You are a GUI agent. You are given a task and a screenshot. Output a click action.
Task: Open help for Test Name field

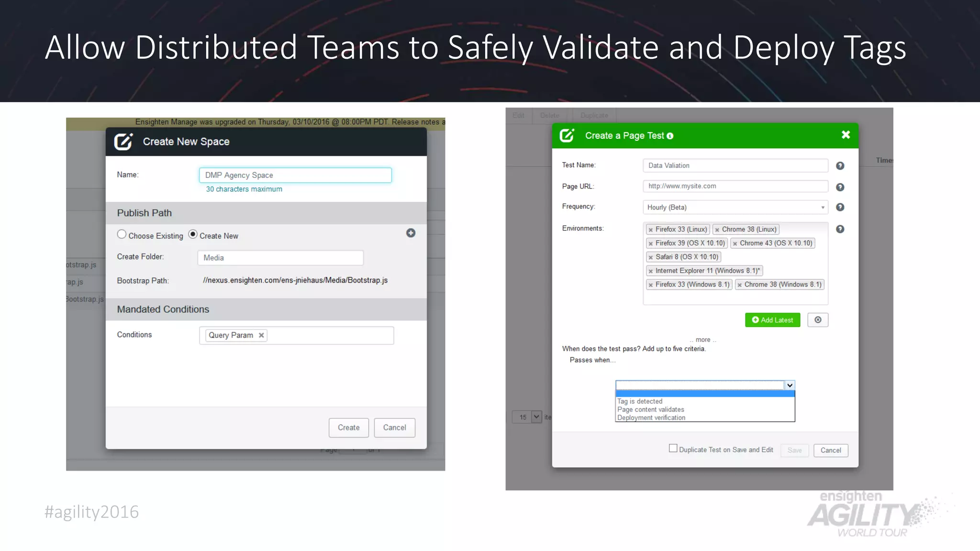pos(840,166)
